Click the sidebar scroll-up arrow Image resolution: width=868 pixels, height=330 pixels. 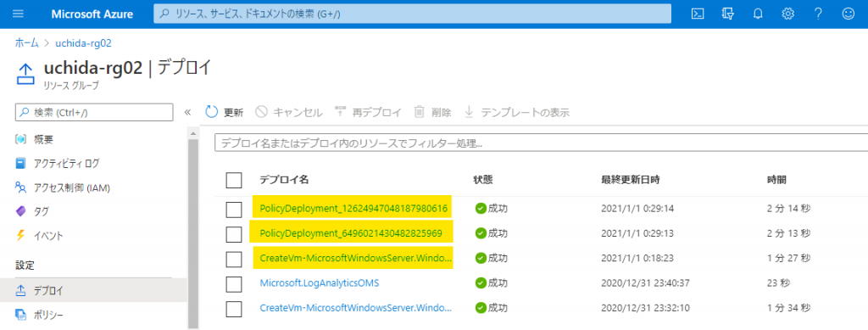click(192, 133)
